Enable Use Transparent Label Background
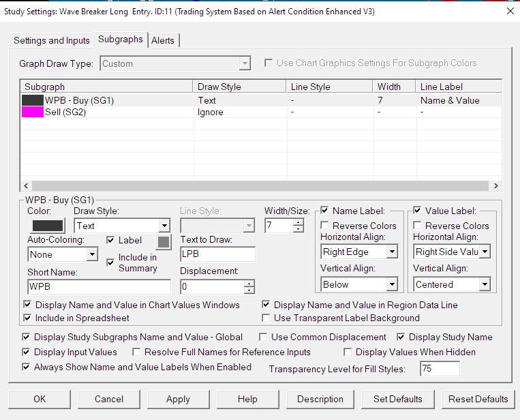The image size is (520, 420). (266, 318)
